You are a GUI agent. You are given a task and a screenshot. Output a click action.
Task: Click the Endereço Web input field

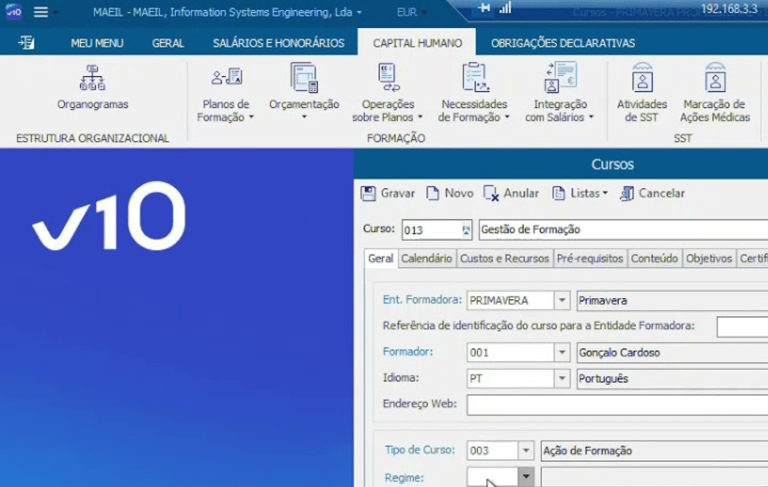tap(617, 405)
